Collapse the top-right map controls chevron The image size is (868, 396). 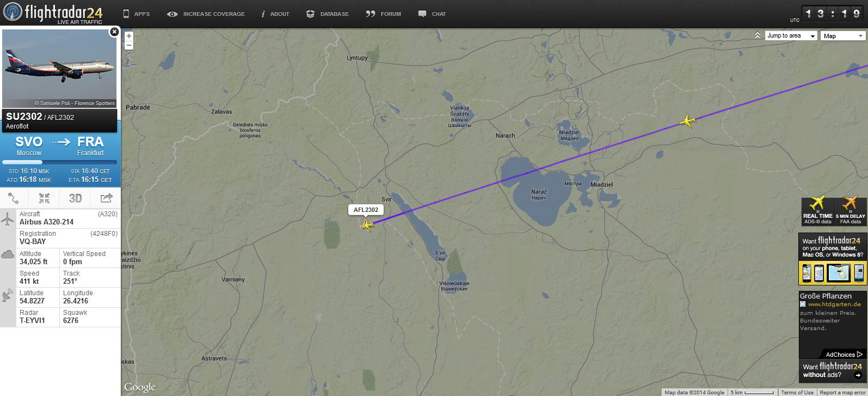(757, 35)
